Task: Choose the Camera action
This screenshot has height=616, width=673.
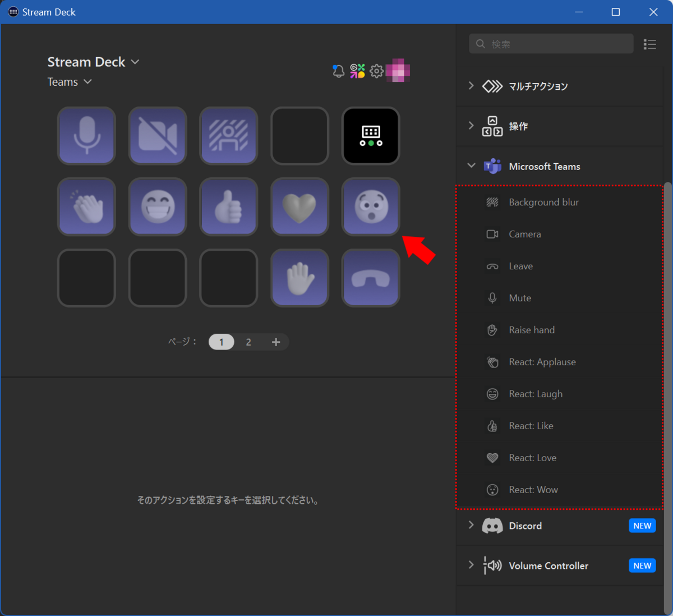Action: pos(560,234)
